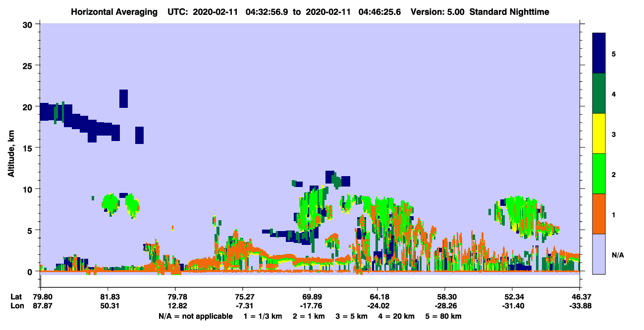Viewport: 644px width, 330px height.
Task: Click the y-axis tick label 20
Action: click(28, 107)
